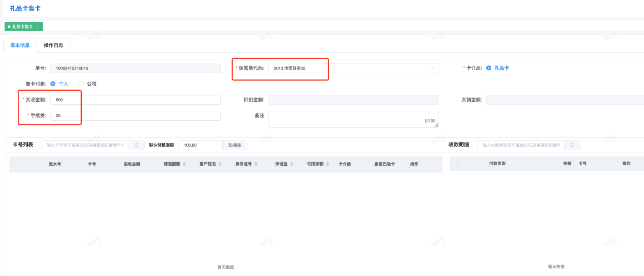Select the 个人 radio option
The height and width of the screenshot is (276, 644).
(53, 84)
